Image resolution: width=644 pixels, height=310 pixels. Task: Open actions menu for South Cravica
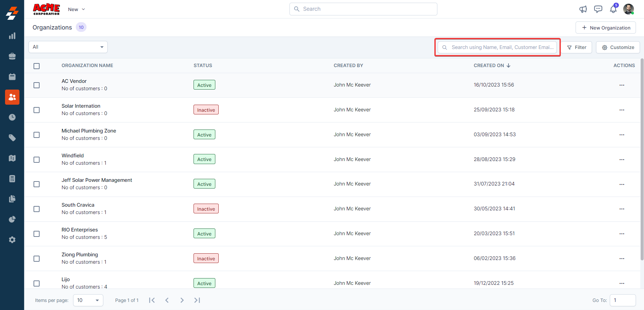[x=622, y=209]
